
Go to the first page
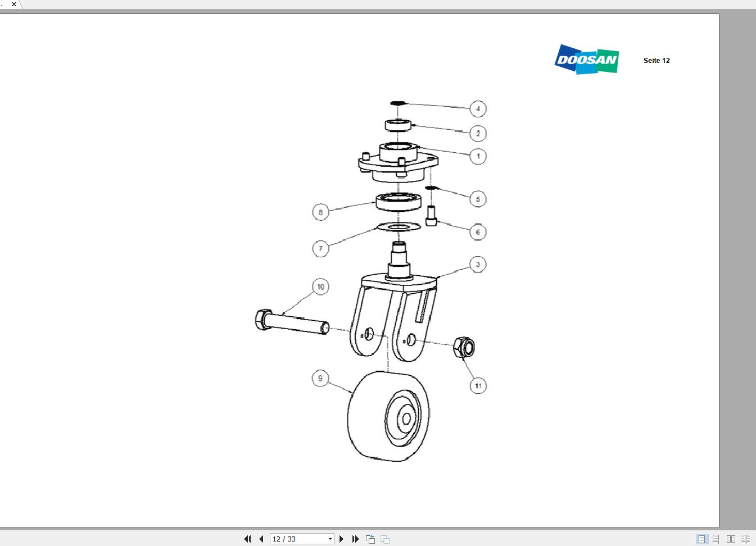tap(247, 539)
